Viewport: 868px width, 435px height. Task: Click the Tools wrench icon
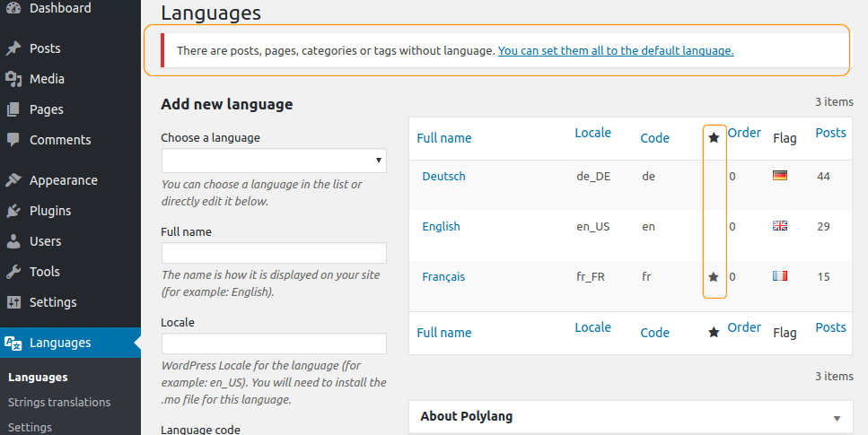tap(13, 271)
